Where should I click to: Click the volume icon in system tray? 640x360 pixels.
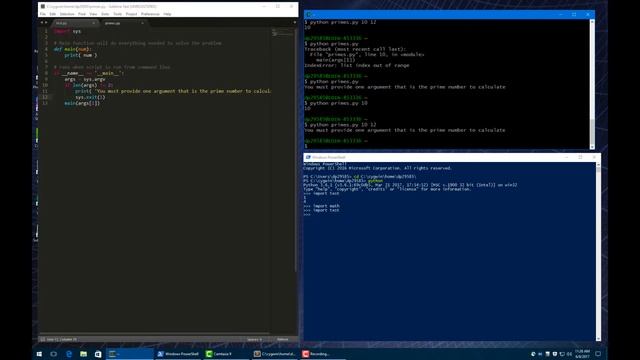(x=569, y=354)
